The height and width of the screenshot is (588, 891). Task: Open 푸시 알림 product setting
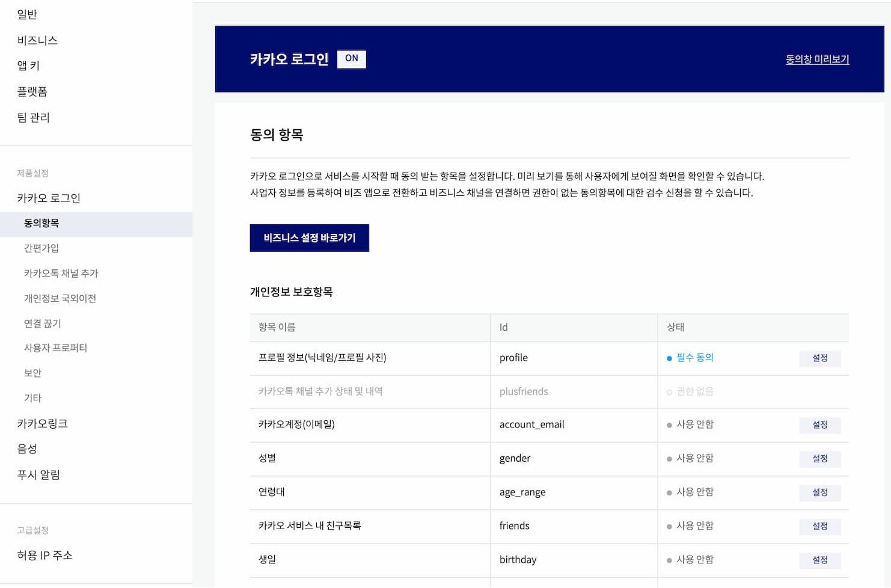tap(38, 474)
